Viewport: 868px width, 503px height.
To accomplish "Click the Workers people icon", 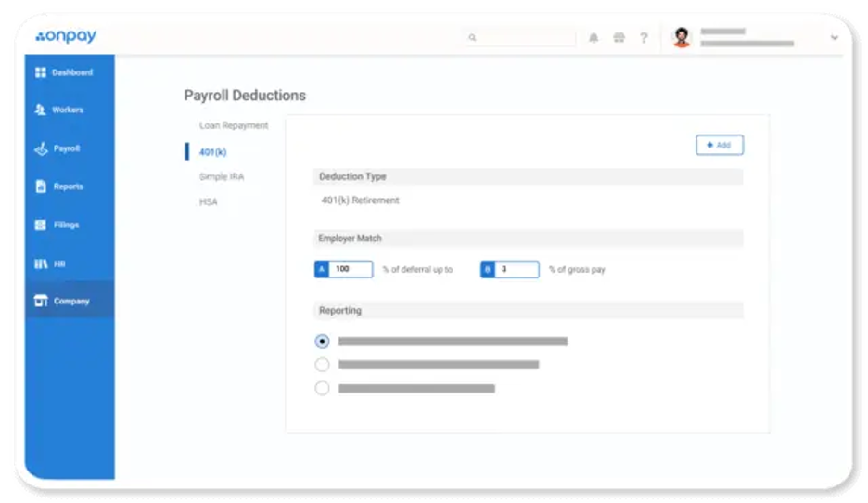I will [x=40, y=110].
